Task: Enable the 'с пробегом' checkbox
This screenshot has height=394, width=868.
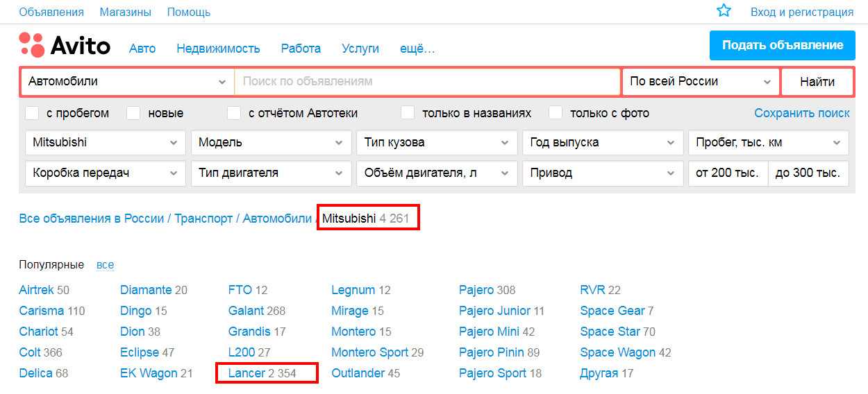Action: point(32,113)
